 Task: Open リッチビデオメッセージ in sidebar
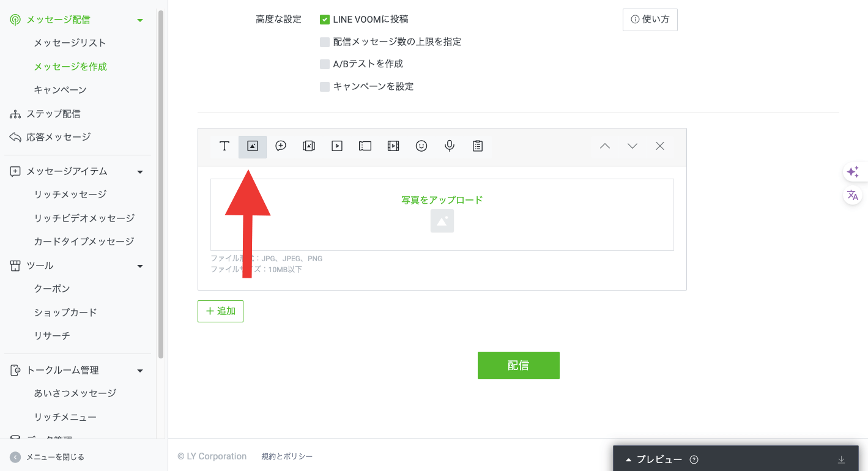(84, 218)
